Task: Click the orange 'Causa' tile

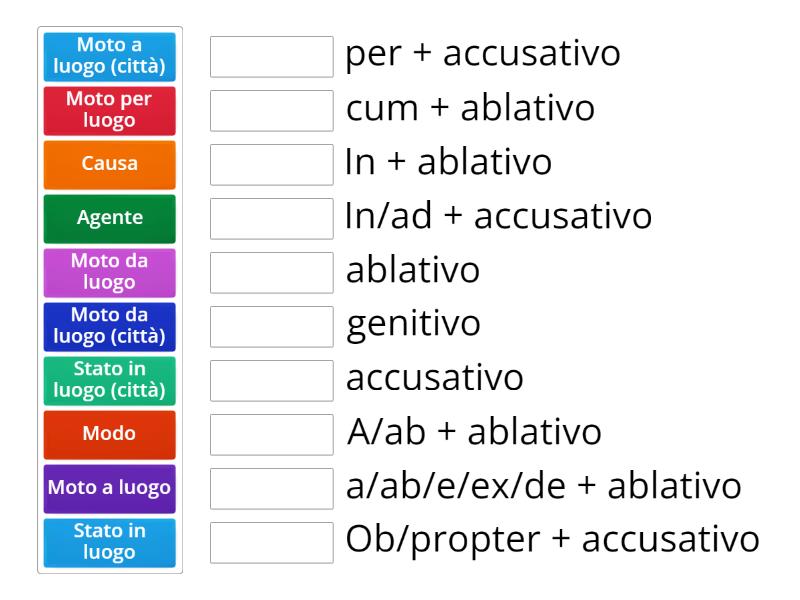Action: tap(109, 164)
